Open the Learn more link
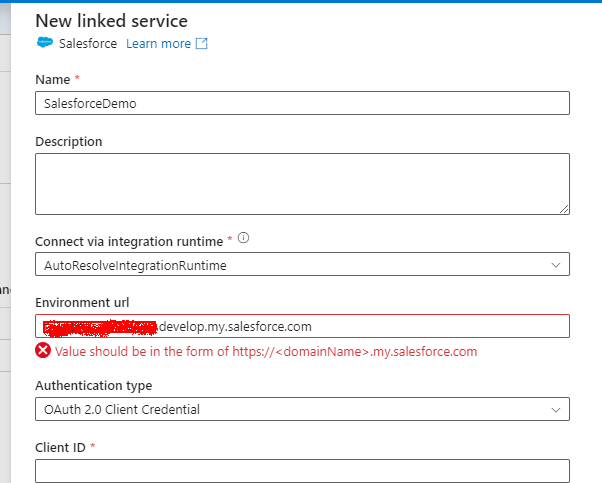Screen dimensions: 602x483 pos(158,44)
